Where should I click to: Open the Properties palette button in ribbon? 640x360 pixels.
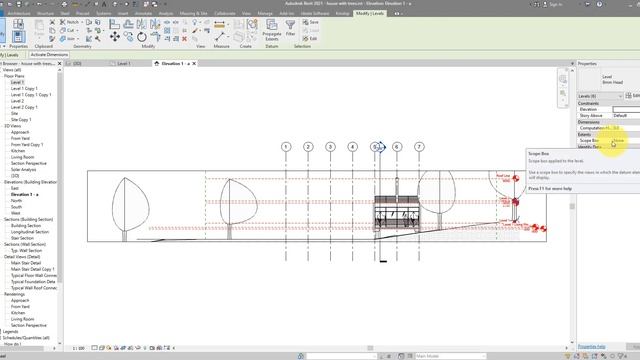coord(18,37)
